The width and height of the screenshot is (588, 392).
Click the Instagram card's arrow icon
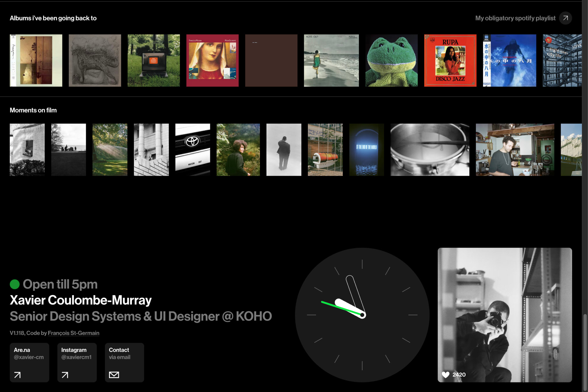65,375
